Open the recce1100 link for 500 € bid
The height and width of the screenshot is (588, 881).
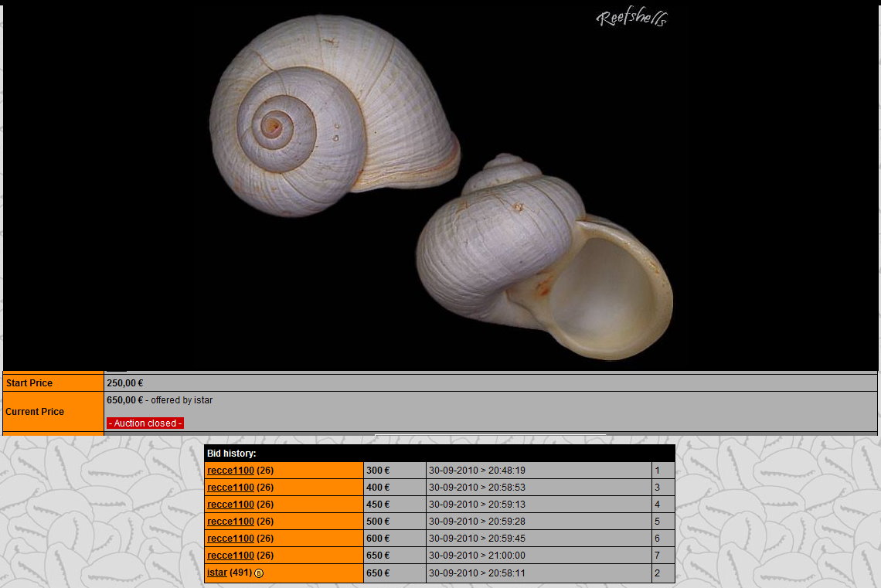point(230,522)
